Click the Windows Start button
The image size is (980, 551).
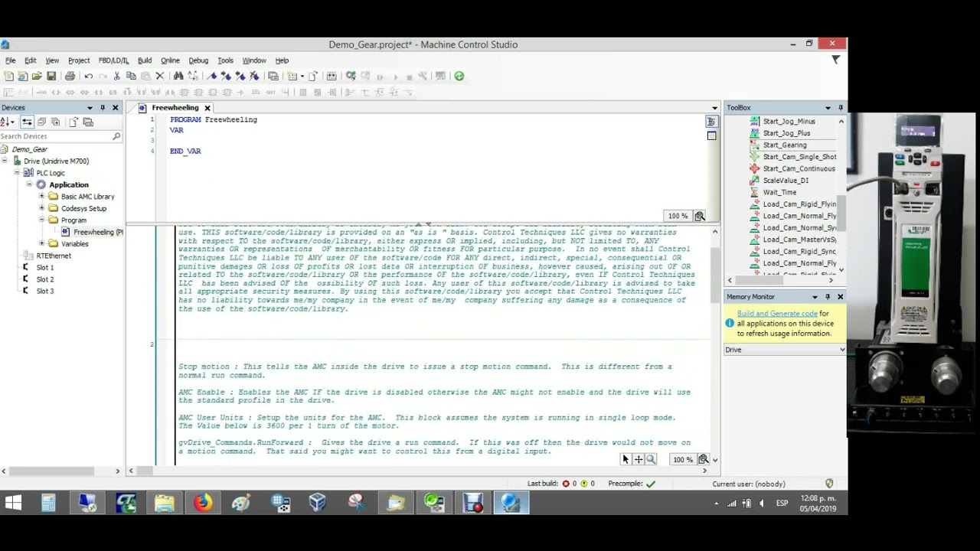click(x=13, y=503)
